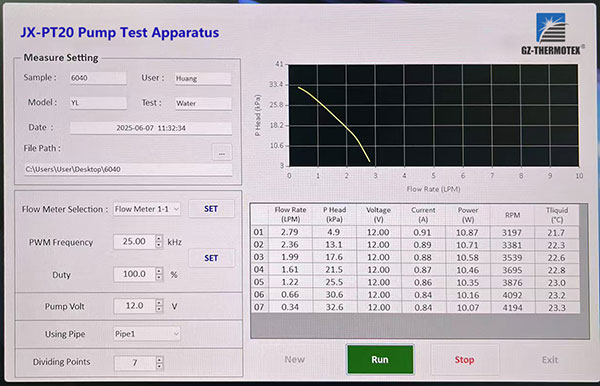600x386 pixels.
Task: Click the User field showing Huang
Action: click(203, 78)
